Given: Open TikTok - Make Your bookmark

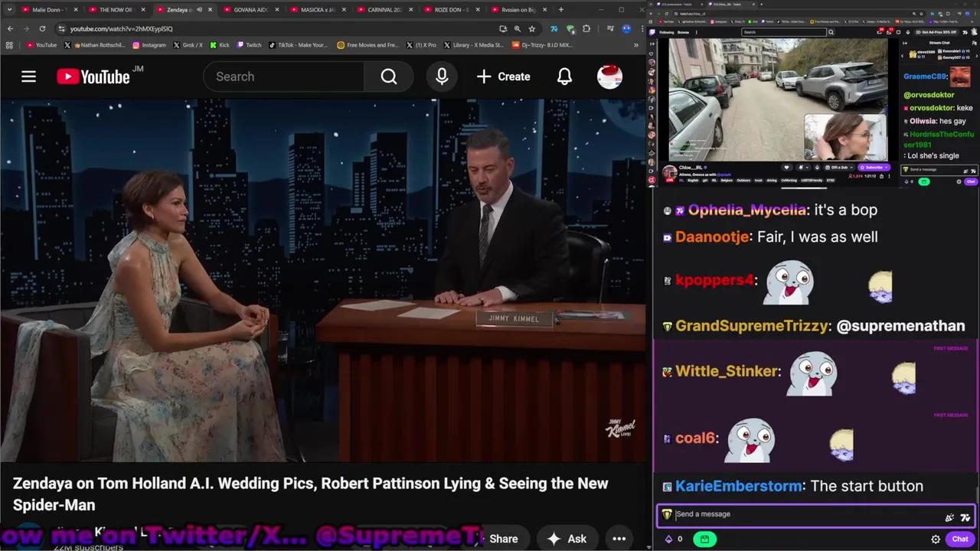Looking at the screenshot, I should coord(297,45).
